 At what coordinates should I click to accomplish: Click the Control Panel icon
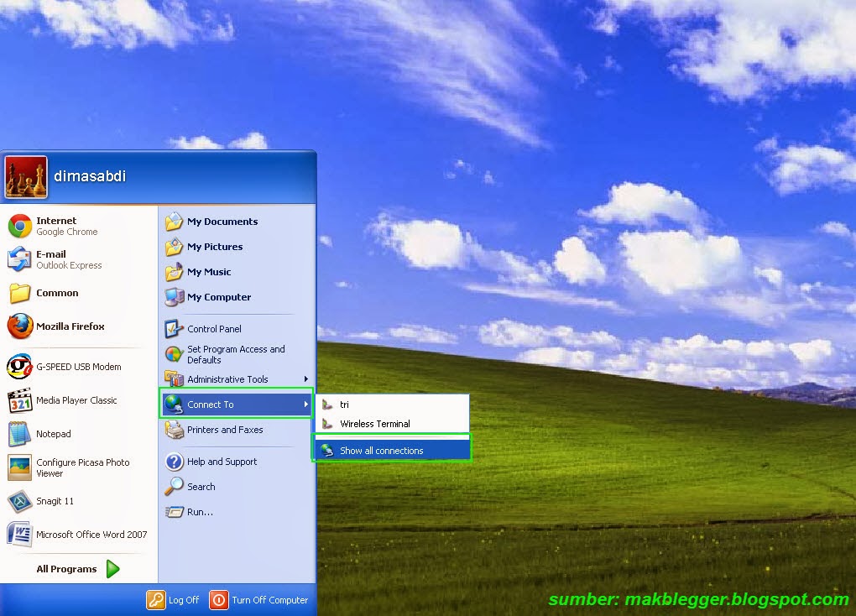(x=174, y=329)
